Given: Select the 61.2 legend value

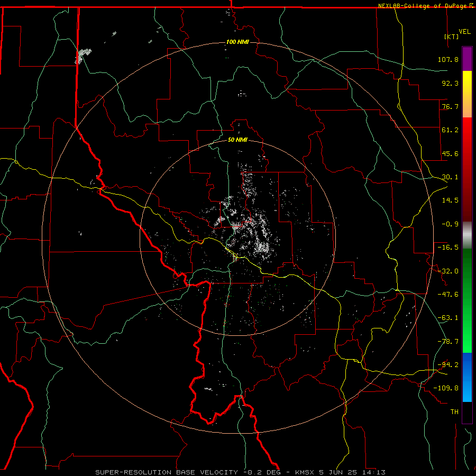Looking at the screenshot, I should (450, 130).
